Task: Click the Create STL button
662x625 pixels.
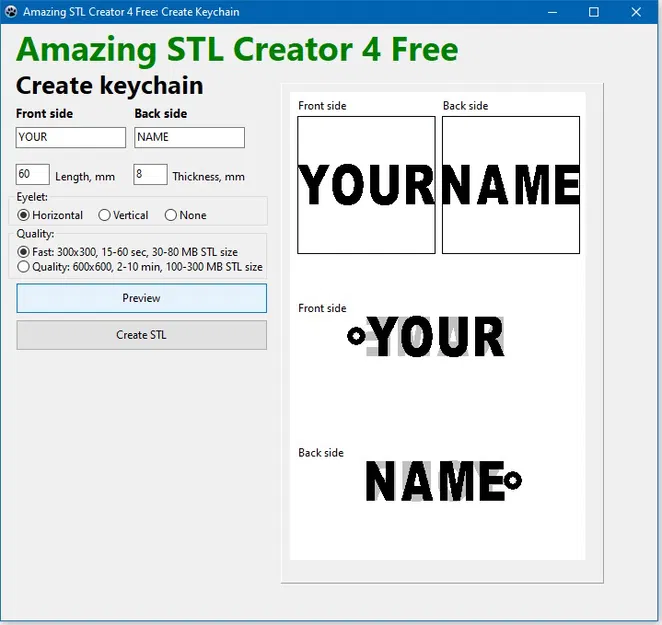Action: [x=141, y=335]
